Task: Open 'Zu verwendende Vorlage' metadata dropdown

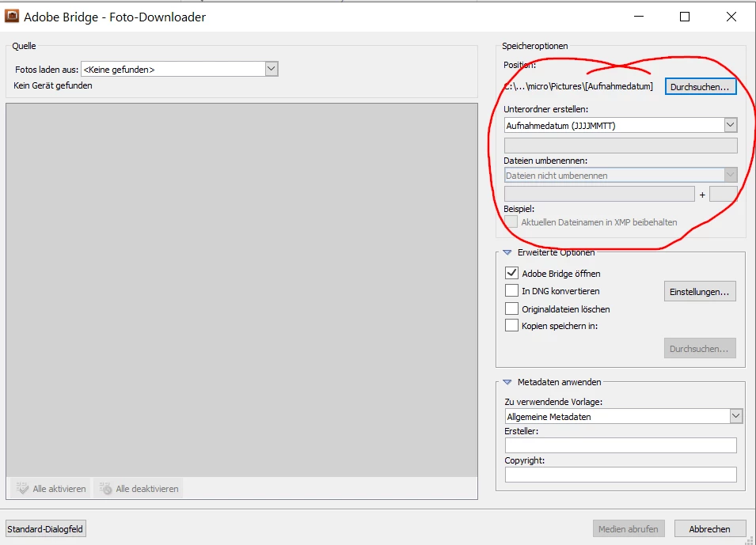Action: (x=624, y=416)
